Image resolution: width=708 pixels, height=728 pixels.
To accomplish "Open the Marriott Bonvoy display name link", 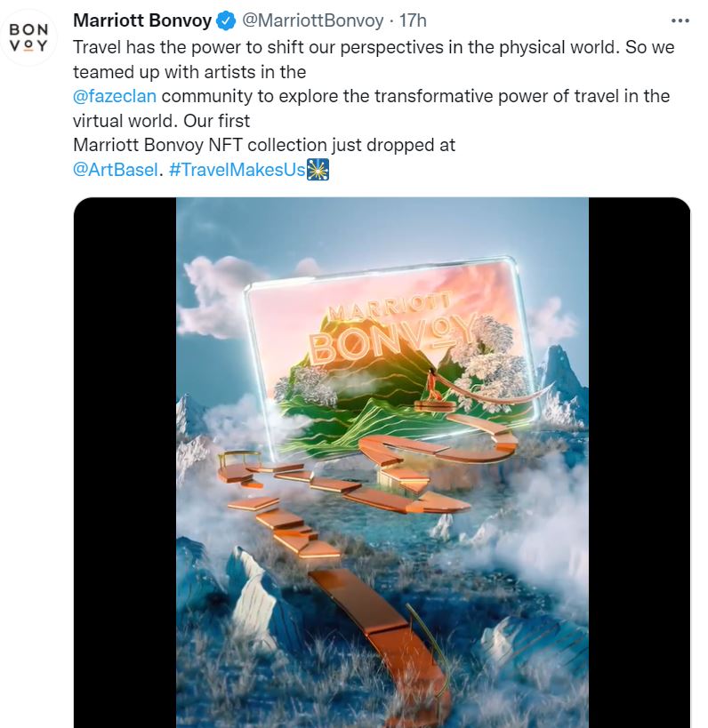I will click(x=142, y=20).
